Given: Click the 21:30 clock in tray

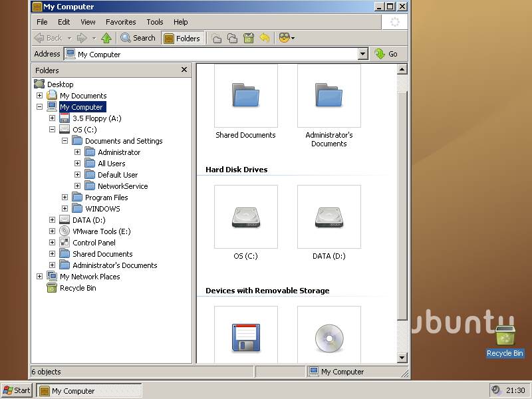Looking at the screenshot, I should (515, 390).
